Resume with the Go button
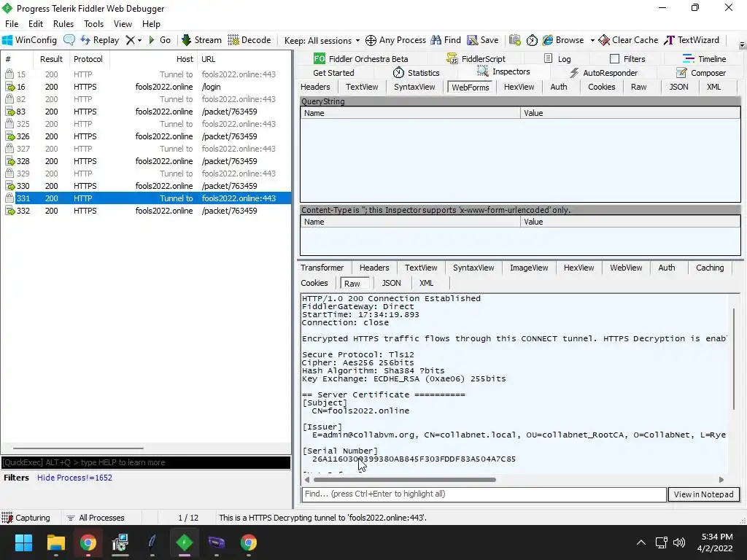 (x=160, y=40)
